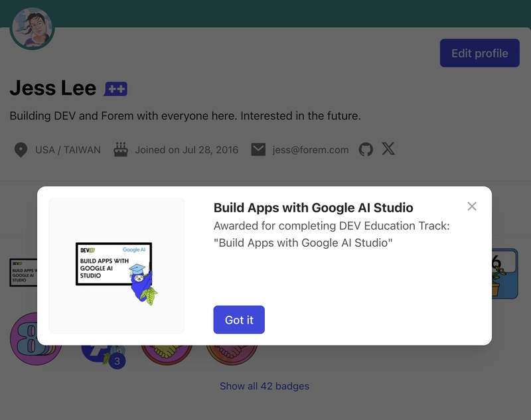Click the plant badge on the right edge
531x420 pixels.
point(504,272)
